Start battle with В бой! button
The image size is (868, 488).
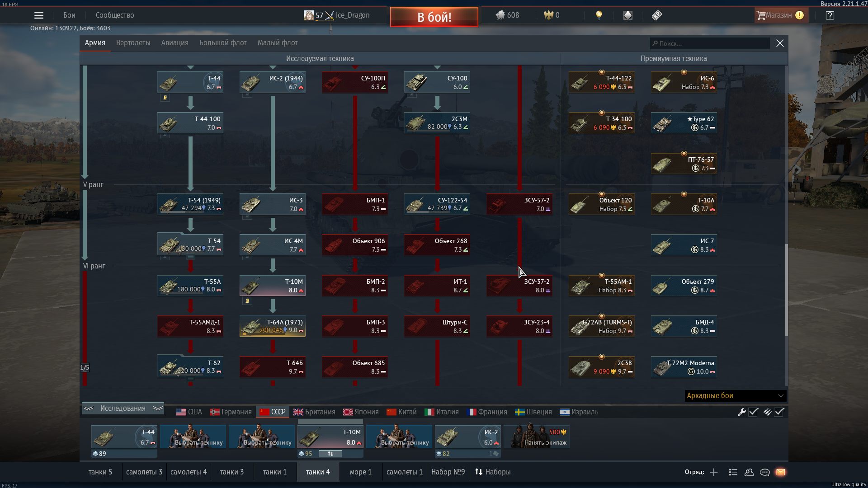pyautogui.click(x=434, y=17)
